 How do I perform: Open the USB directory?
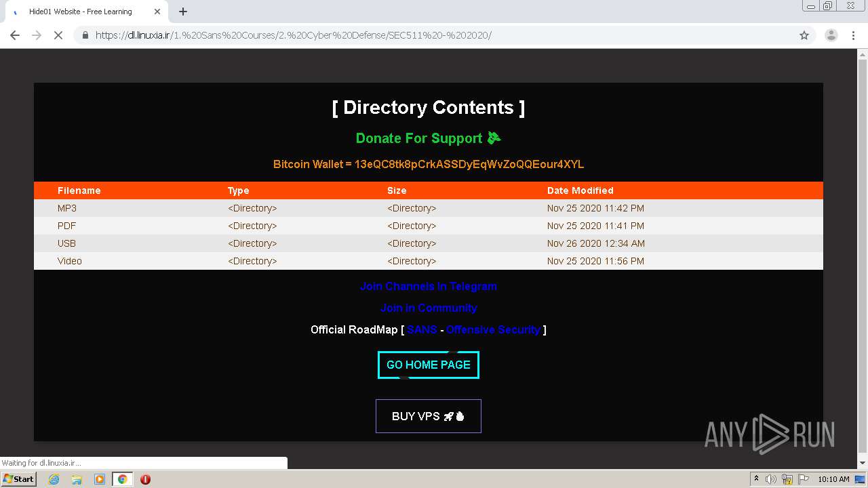pos(66,243)
